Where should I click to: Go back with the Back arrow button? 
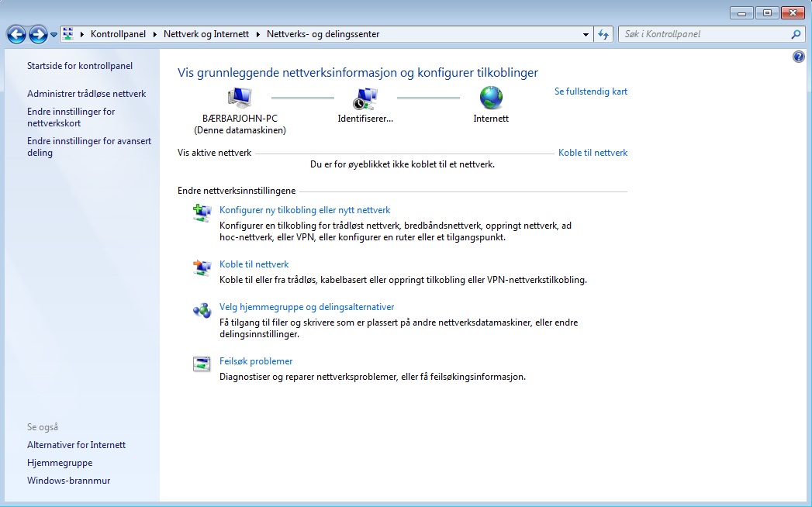pyautogui.click(x=16, y=35)
